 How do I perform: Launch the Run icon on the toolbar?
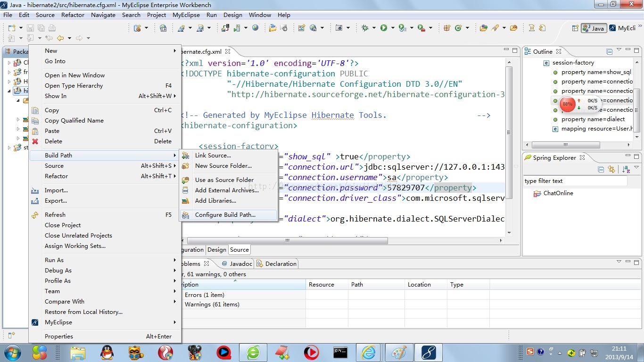(383, 28)
